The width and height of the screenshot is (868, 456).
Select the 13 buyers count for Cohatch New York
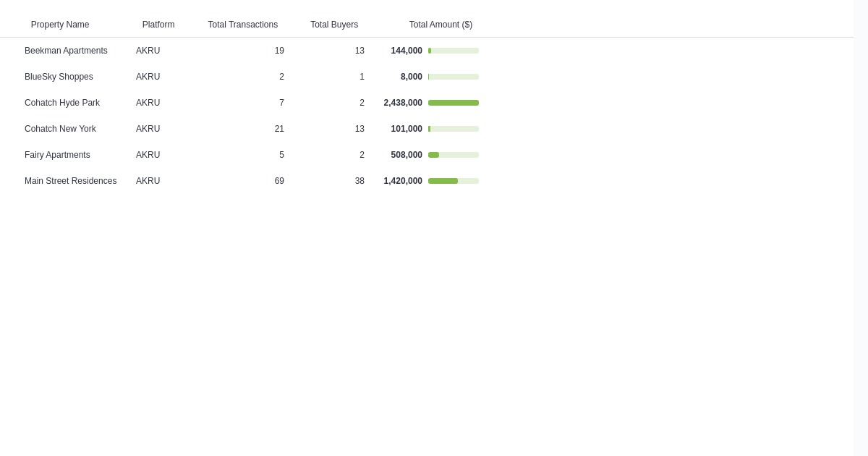pos(359,129)
